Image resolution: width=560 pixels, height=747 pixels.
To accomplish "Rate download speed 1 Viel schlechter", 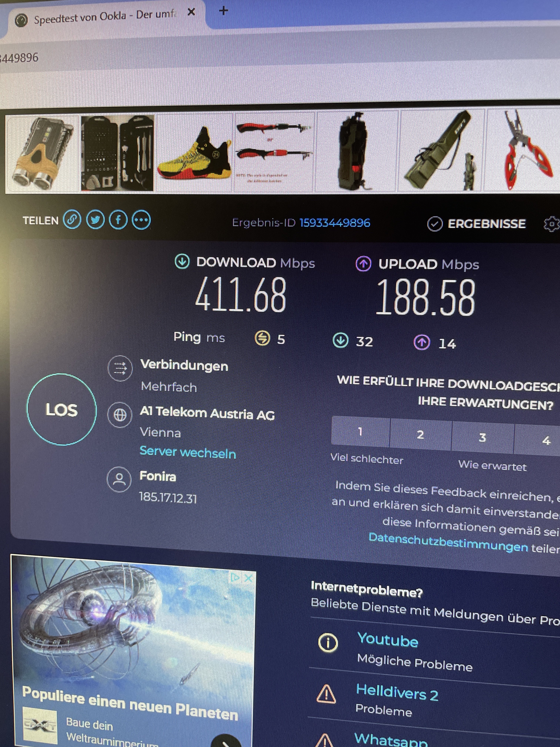I will point(360,431).
